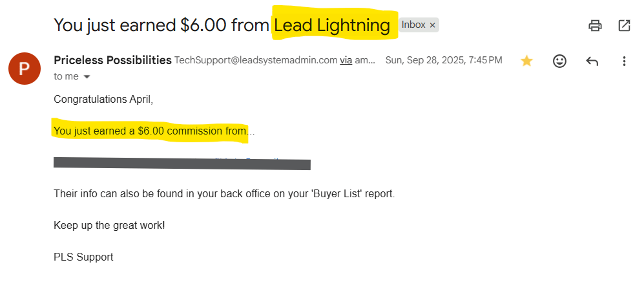
Task: Click the Sun, Sep 28, 2025 timestamp
Action: click(443, 60)
